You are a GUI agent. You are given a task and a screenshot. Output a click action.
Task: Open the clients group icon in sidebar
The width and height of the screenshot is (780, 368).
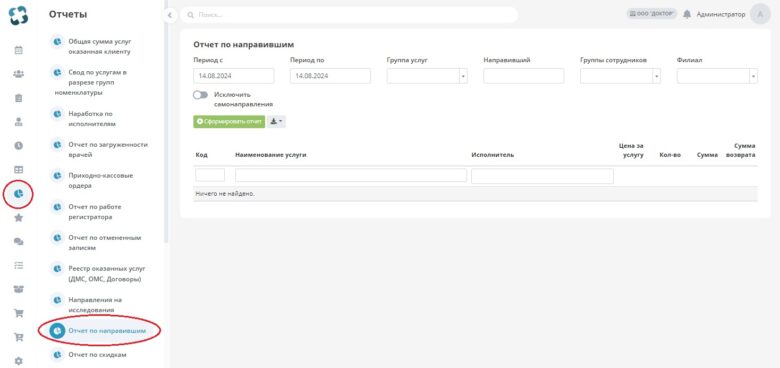[18, 74]
